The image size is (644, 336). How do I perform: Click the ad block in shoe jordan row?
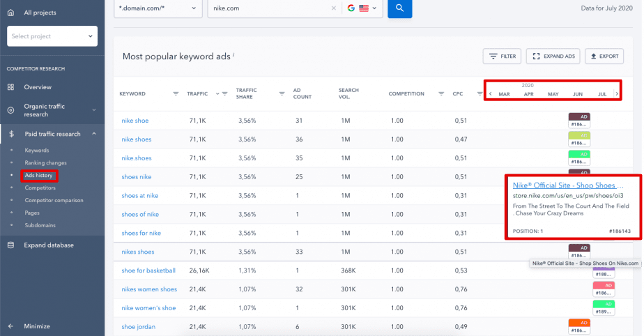[x=579, y=326]
